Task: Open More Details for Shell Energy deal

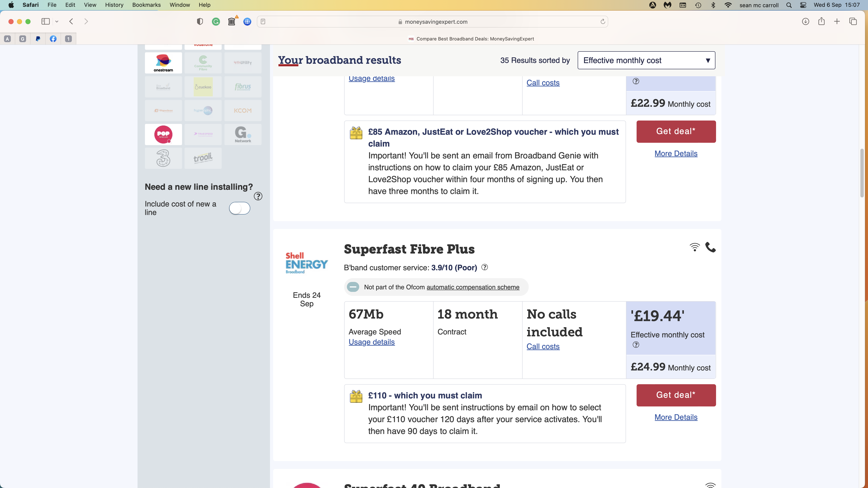Action: pos(676,417)
